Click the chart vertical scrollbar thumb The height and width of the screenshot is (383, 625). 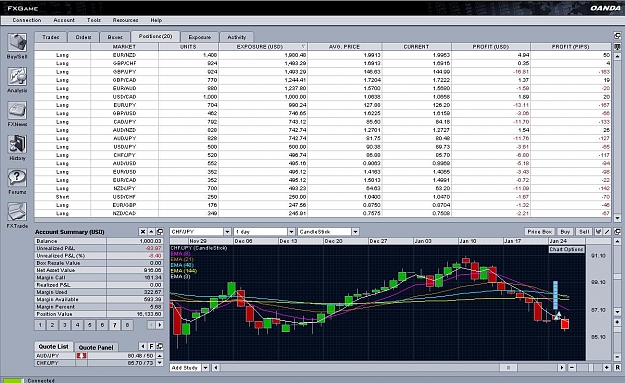point(617,276)
